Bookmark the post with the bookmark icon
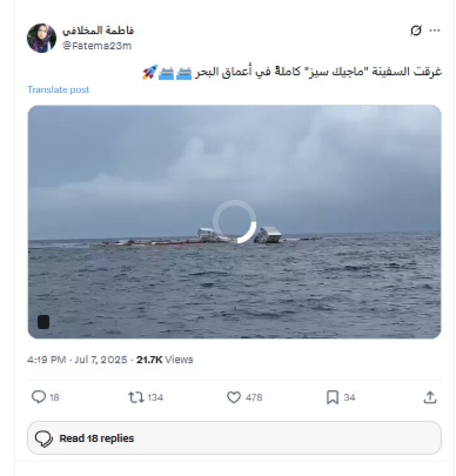456x476 pixels. pos(332,397)
